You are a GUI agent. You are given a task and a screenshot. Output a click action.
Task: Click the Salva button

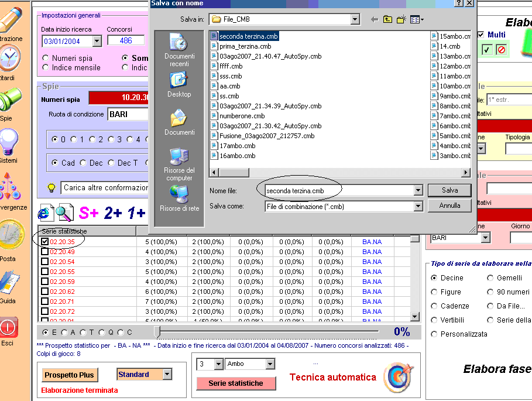coord(449,190)
